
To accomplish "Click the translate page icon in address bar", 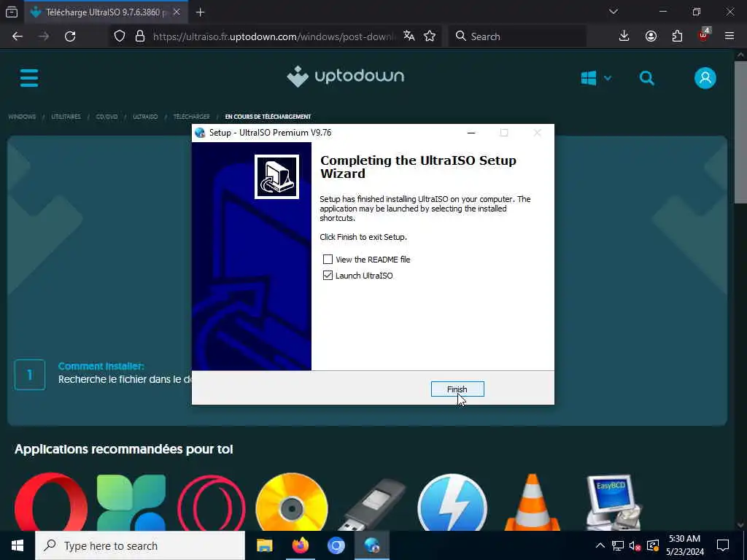I will point(409,36).
